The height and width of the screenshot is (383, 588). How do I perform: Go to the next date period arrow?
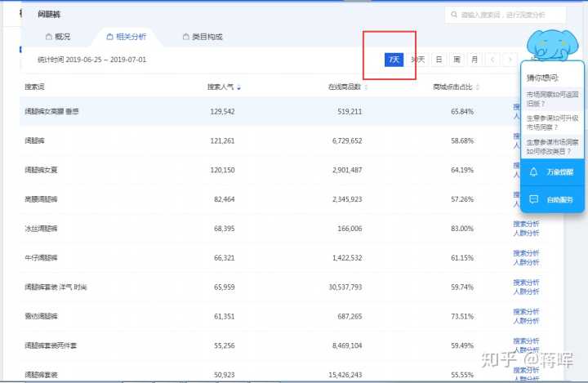click(510, 60)
